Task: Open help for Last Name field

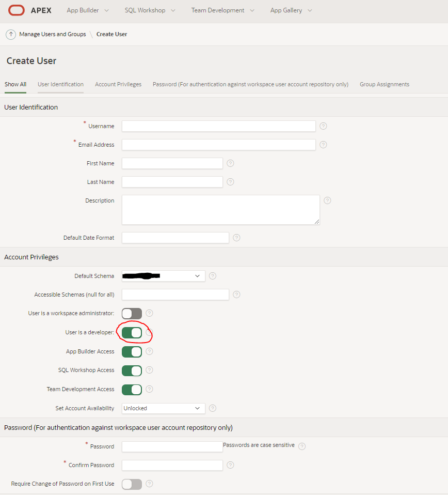Action: [x=231, y=182]
